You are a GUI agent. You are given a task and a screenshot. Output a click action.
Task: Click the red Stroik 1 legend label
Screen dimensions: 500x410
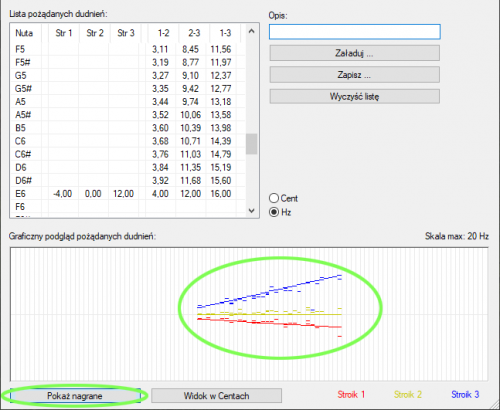[x=351, y=395]
